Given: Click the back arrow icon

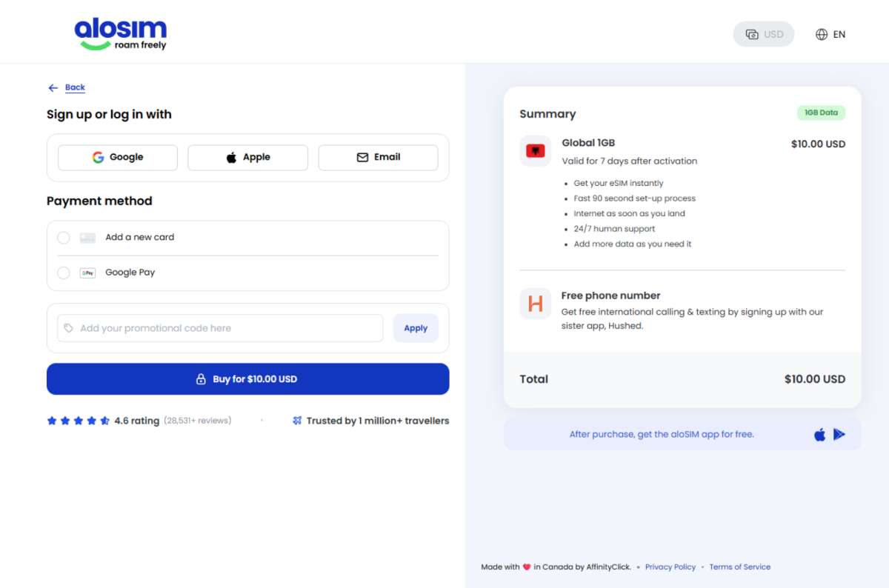Looking at the screenshot, I should tap(53, 87).
